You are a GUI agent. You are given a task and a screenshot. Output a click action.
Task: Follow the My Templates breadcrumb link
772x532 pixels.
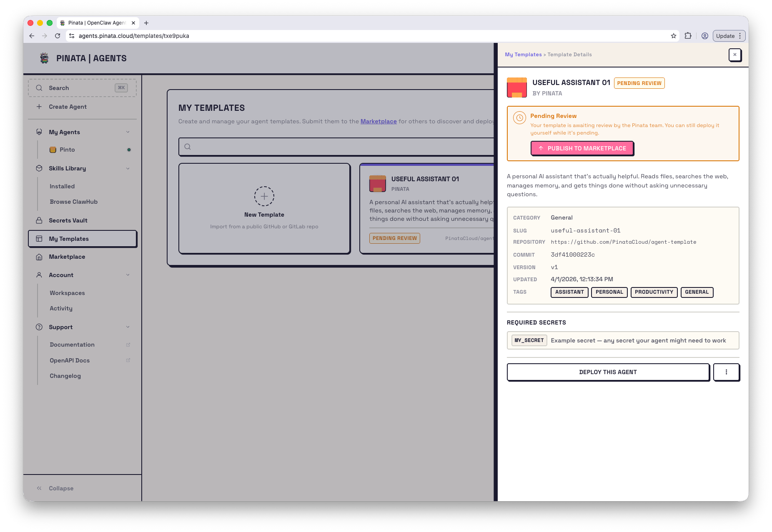523,55
